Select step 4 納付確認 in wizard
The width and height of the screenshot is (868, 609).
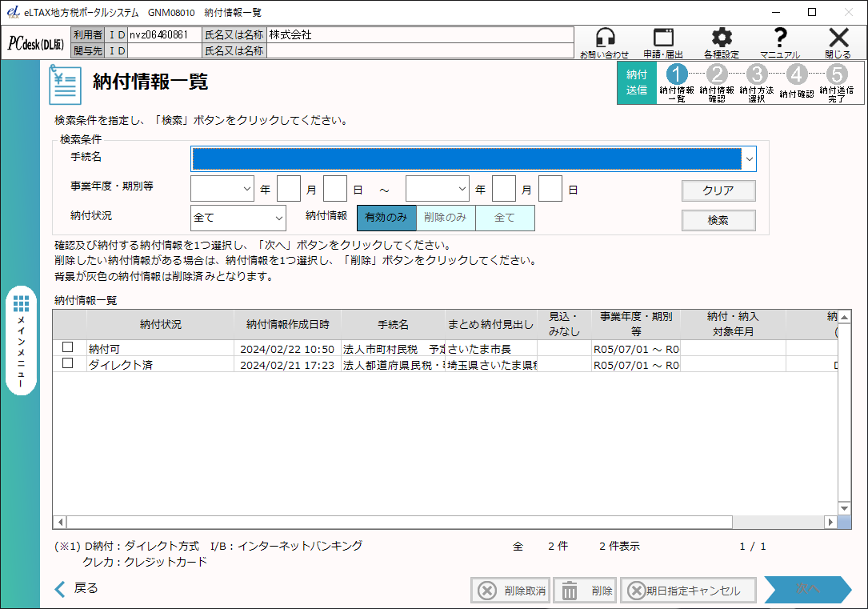(x=797, y=83)
